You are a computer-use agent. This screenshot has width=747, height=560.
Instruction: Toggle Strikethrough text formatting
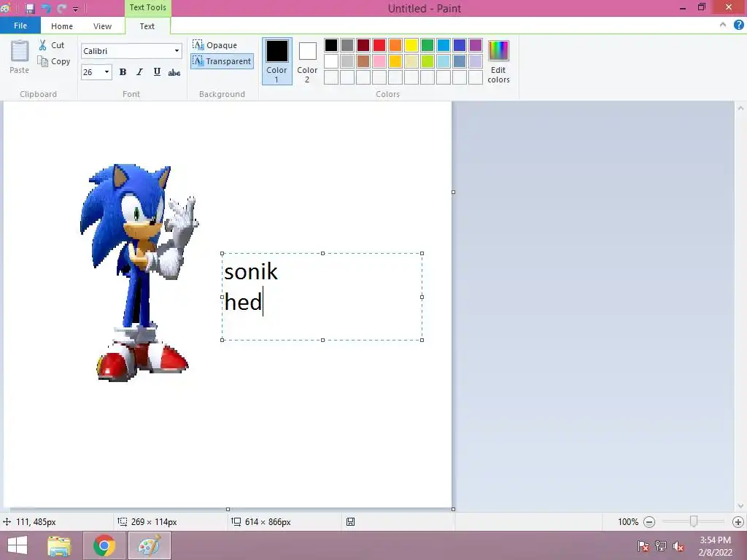coord(174,72)
